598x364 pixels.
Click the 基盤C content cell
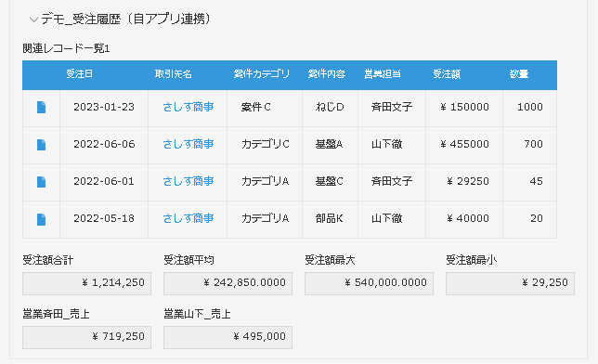pyautogui.click(x=329, y=181)
